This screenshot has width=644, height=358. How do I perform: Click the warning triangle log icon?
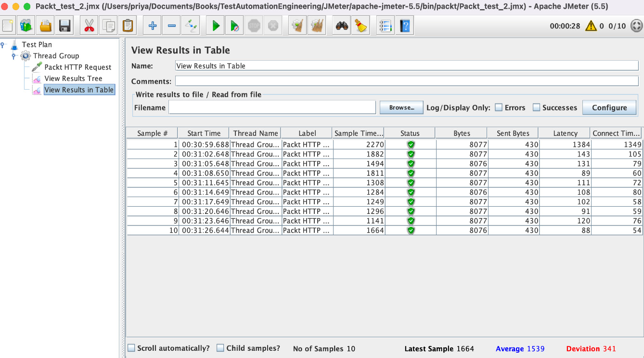click(591, 26)
